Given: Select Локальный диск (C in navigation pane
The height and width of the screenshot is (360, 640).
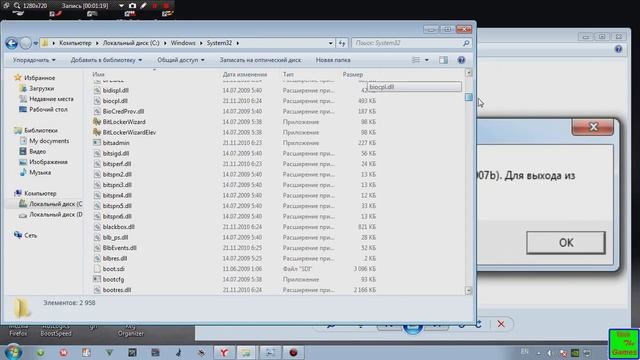Looking at the screenshot, I should (x=55, y=204).
